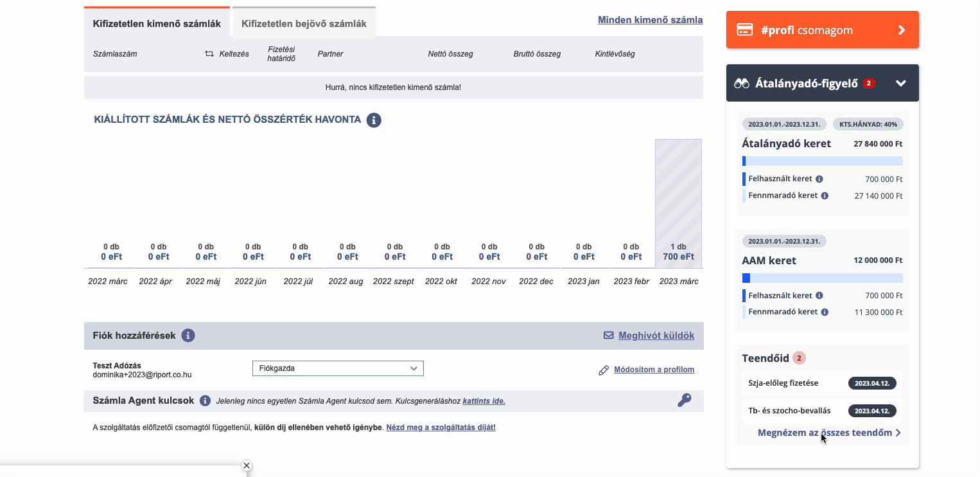Click the Számlaszám column header
This screenshot has height=477, width=980.
(115, 54)
